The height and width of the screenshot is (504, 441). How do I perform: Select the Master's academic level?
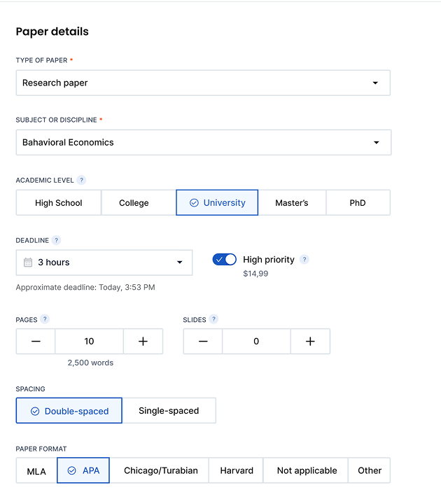coord(292,203)
